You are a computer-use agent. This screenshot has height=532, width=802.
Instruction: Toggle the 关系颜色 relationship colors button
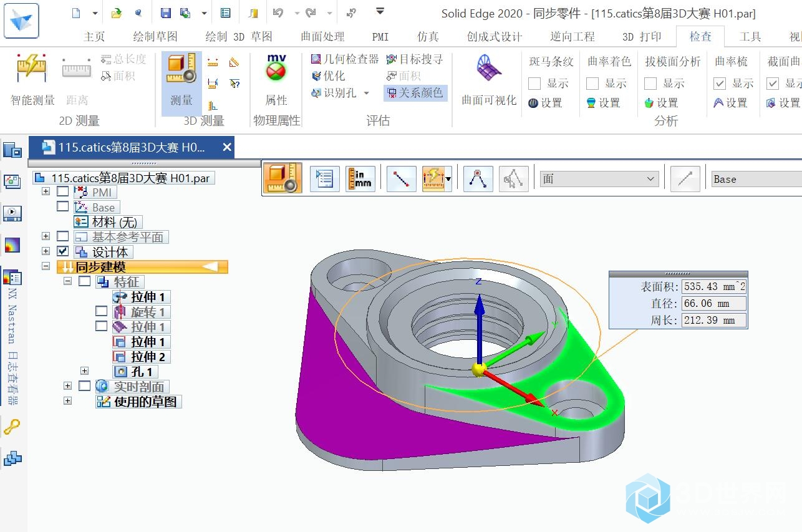point(415,93)
